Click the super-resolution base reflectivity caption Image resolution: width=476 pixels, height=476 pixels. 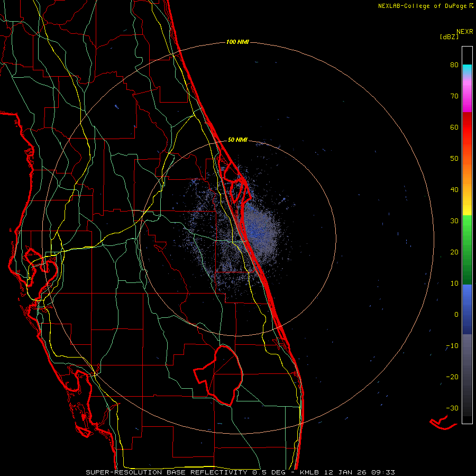(x=240, y=472)
